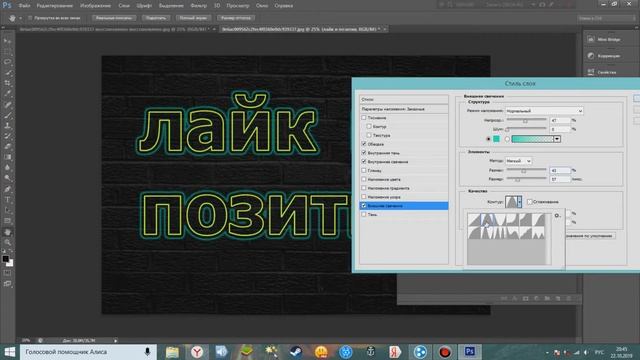Choose the highlighted contour preset thumbnail
640x360 pixels.
(x=487, y=220)
